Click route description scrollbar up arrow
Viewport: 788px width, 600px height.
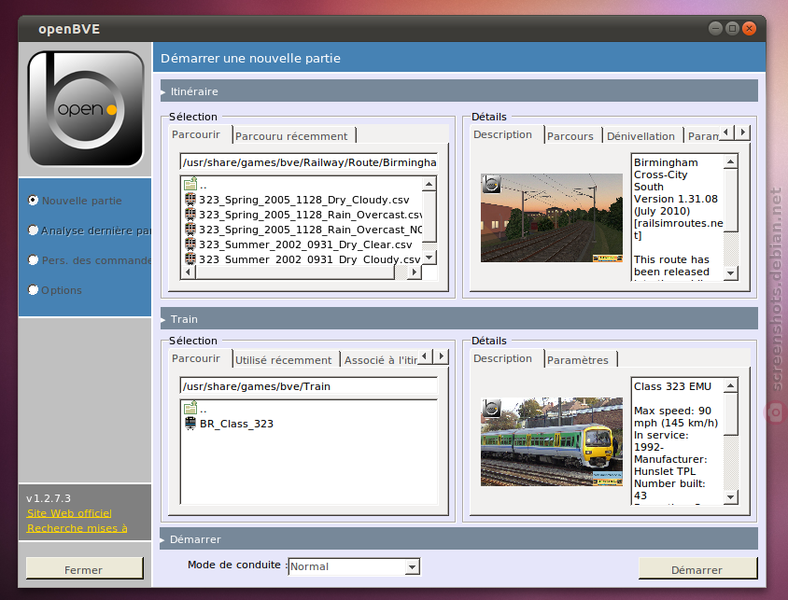[731, 161]
